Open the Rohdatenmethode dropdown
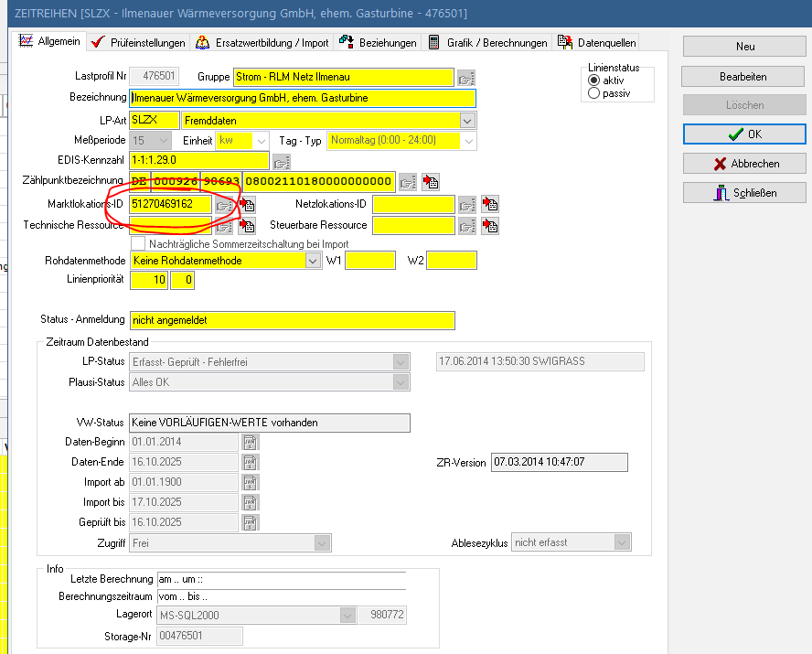Viewport: 812px width, 654px height. pos(313,261)
